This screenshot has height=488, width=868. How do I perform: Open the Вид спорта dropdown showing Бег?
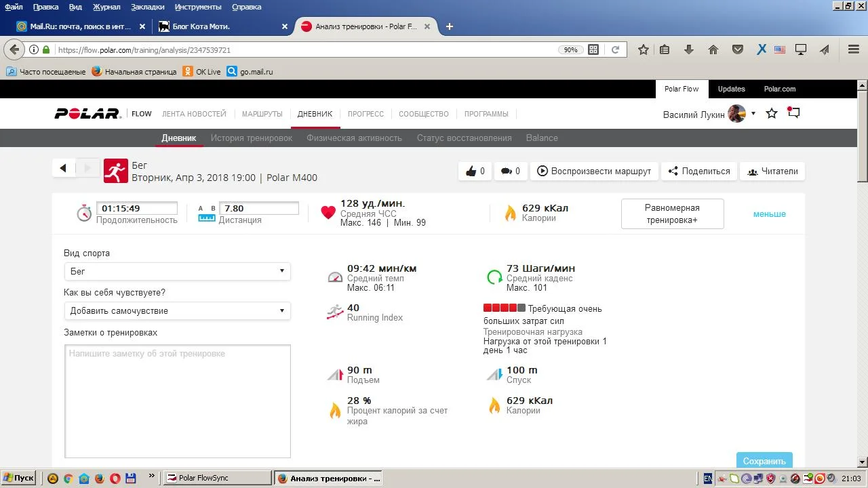[177, 271]
